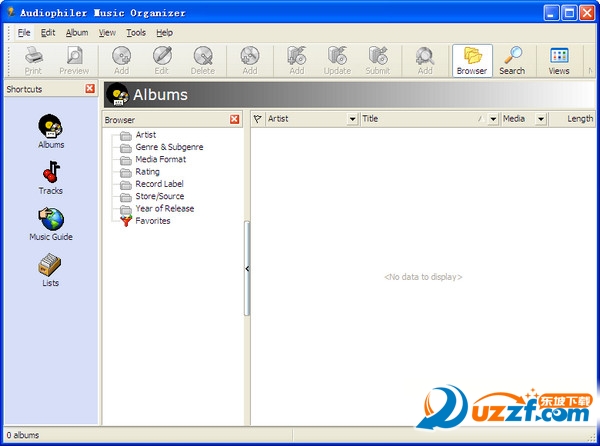The image size is (600, 446).
Task: Close the Browser panel
Action: 235,119
